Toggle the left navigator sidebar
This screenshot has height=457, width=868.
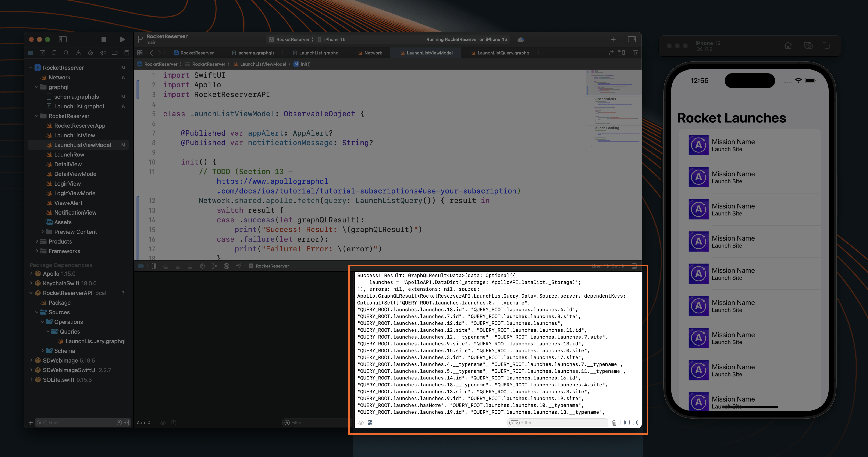click(x=63, y=39)
